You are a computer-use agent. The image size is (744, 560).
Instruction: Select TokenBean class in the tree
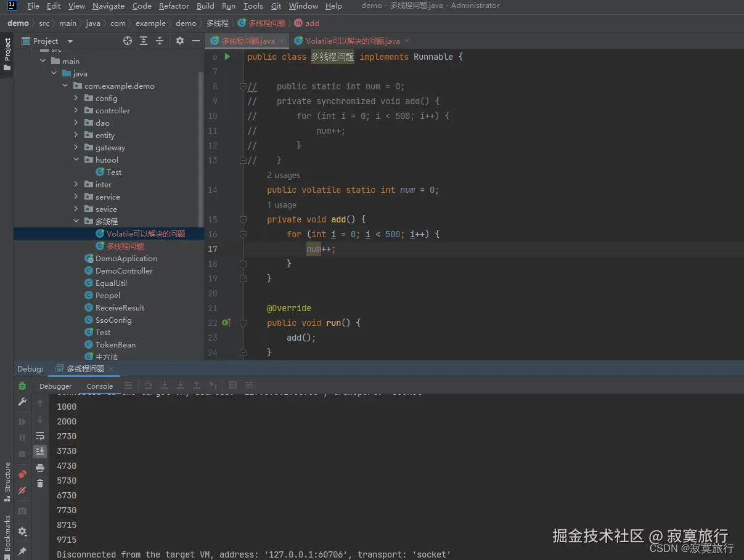click(x=110, y=344)
